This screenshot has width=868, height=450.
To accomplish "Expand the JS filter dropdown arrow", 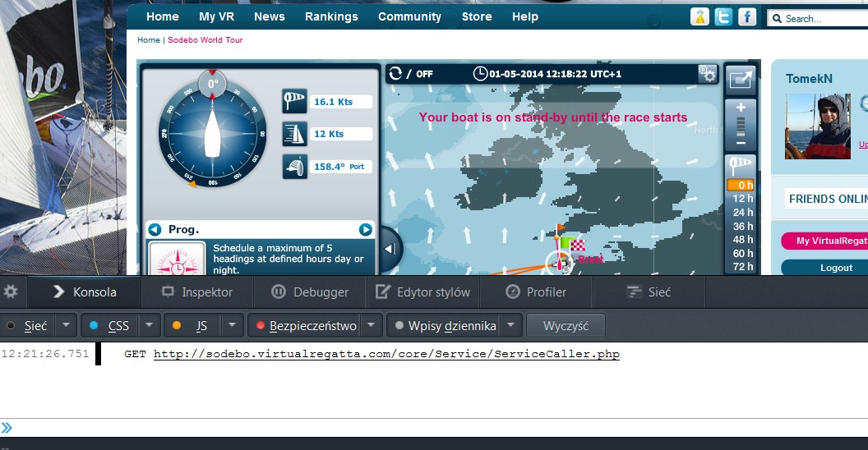I will 232,326.
